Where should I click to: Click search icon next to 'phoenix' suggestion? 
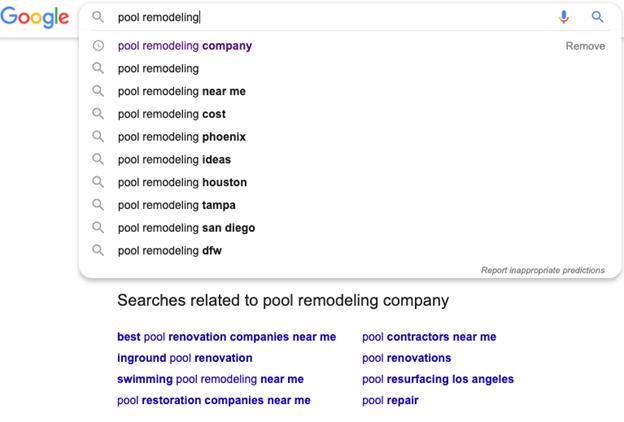coord(98,137)
